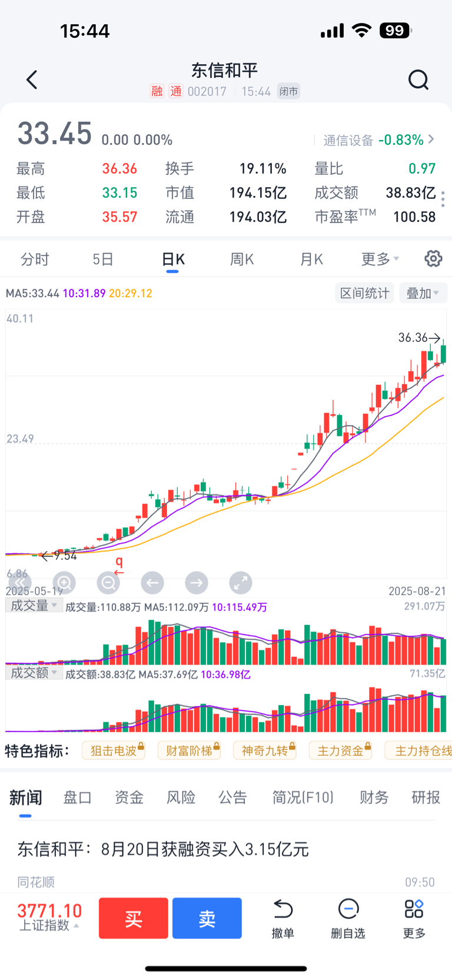Tap the locked 神奇九转 indicator
This screenshot has height=980, width=452.
click(265, 750)
